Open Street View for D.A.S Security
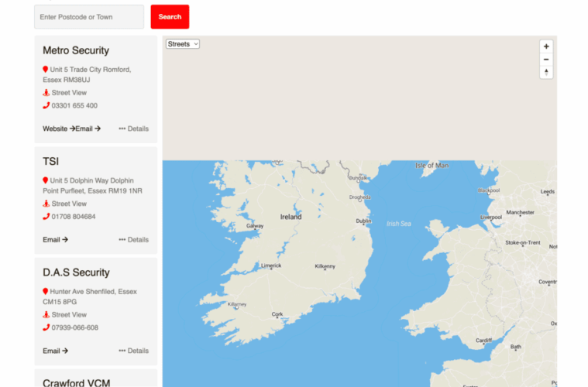The width and height of the screenshot is (588, 387). [69, 315]
